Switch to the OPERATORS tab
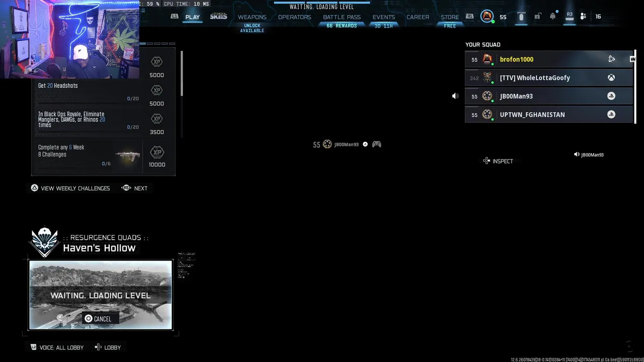 tap(294, 17)
